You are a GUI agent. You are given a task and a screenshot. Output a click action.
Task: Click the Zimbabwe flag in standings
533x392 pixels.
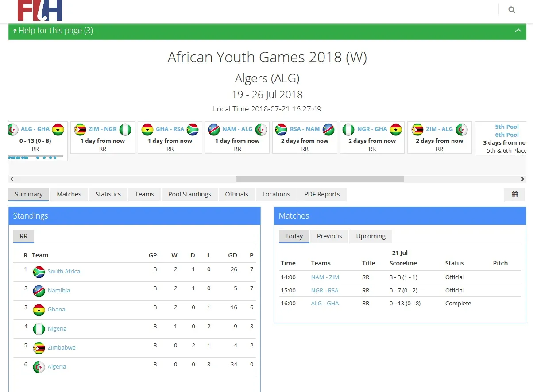[x=39, y=348]
